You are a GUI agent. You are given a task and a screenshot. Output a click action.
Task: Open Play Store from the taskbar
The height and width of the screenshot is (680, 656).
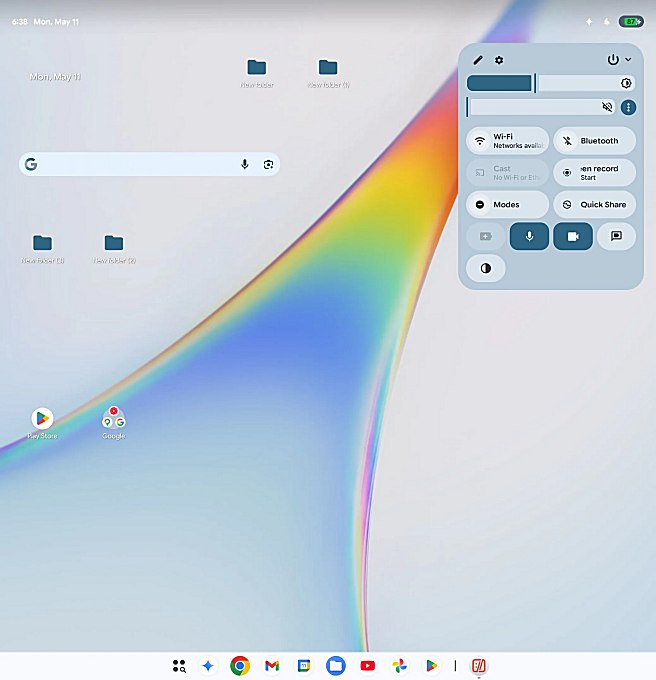point(431,665)
